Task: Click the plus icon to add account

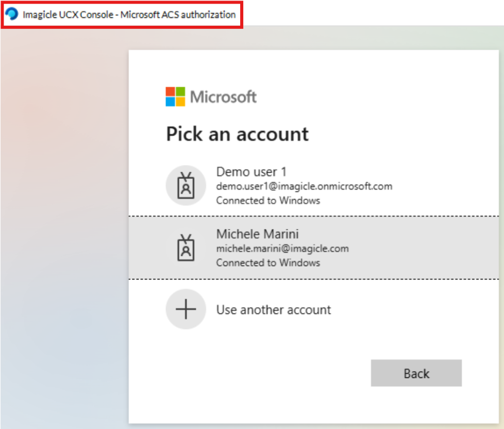Action: 186,309
